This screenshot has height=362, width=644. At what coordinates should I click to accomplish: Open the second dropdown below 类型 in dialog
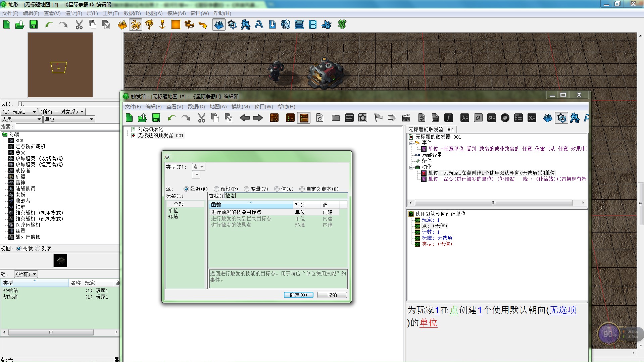196,174
